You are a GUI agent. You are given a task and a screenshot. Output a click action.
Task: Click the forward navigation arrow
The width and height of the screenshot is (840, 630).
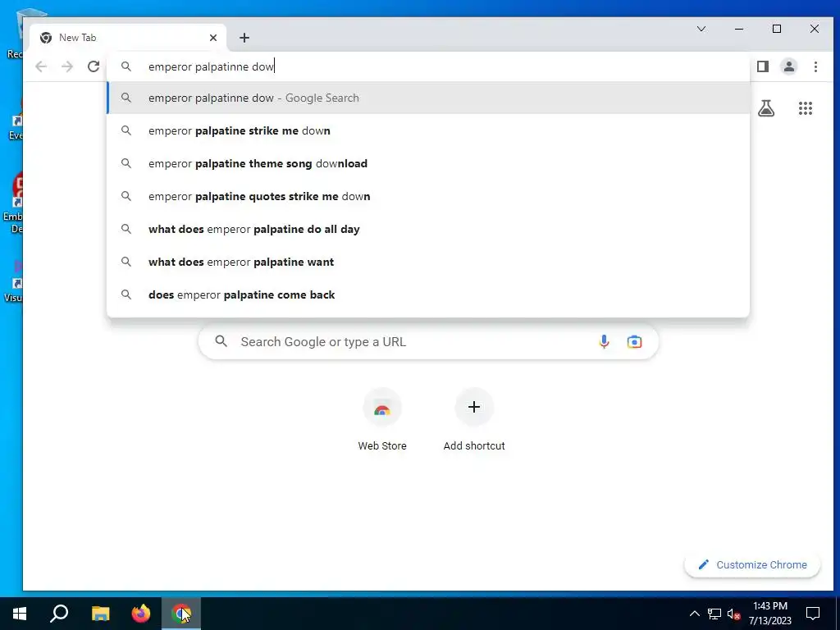pos(67,66)
